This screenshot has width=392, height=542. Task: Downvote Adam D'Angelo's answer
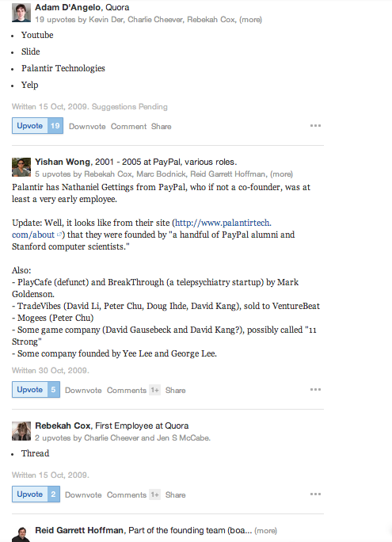(87, 127)
